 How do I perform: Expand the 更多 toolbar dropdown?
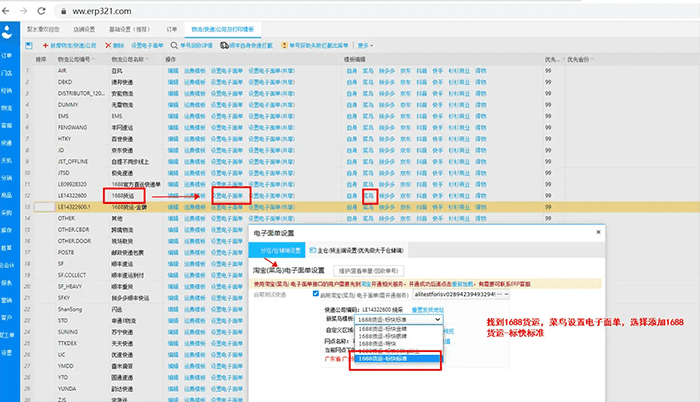point(365,46)
